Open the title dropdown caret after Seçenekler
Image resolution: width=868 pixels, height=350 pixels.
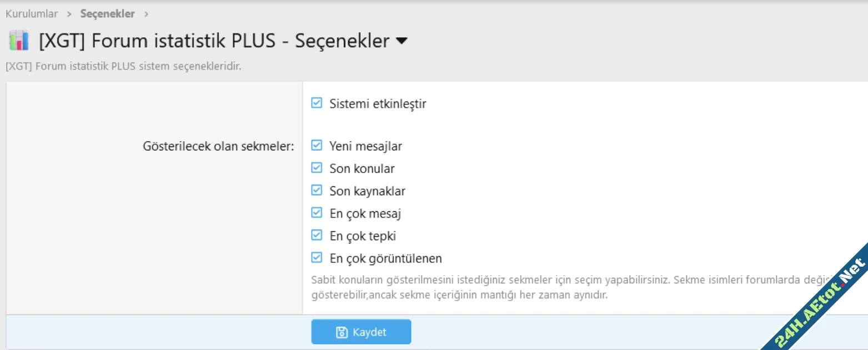pos(402,41)
